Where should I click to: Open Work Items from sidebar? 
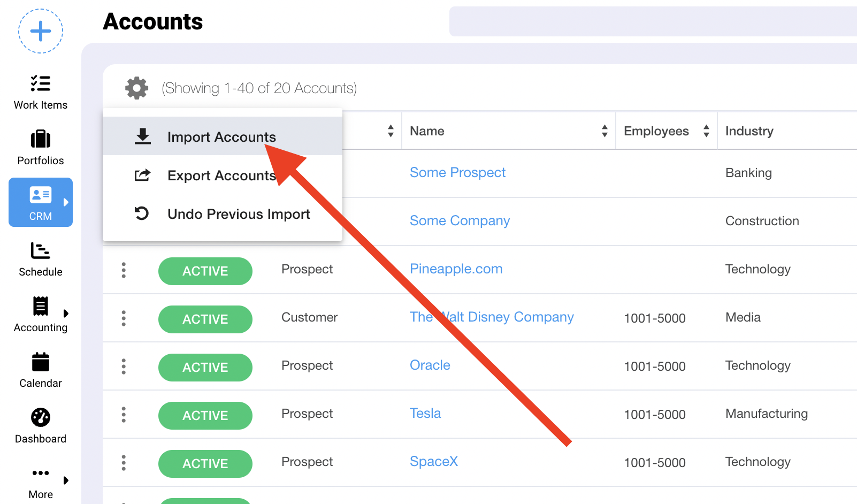point(41,91)
